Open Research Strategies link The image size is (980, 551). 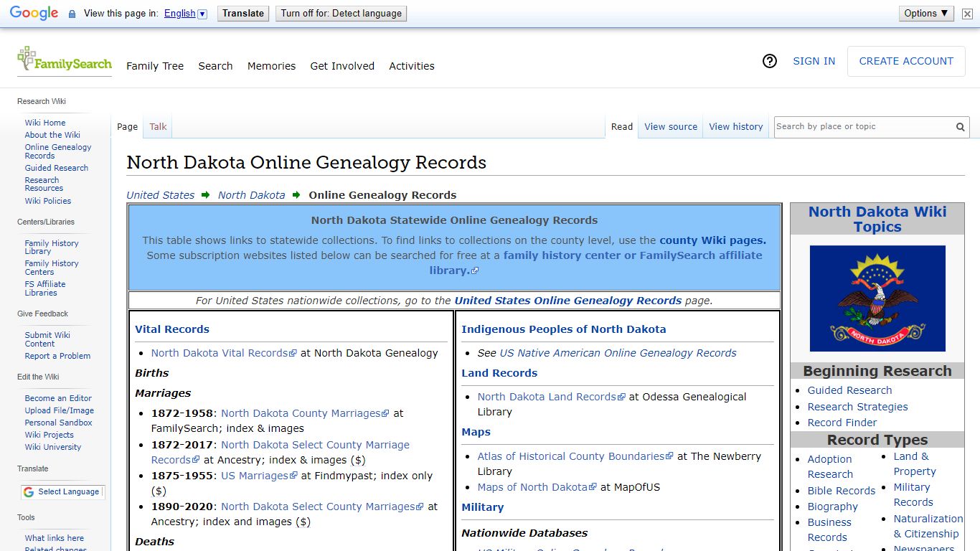(857, 407)
